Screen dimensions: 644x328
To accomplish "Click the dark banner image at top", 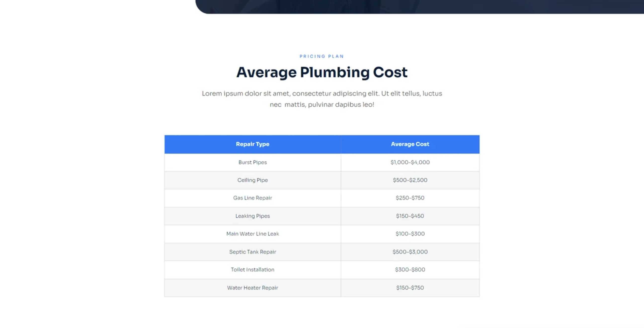I will 420,6.
